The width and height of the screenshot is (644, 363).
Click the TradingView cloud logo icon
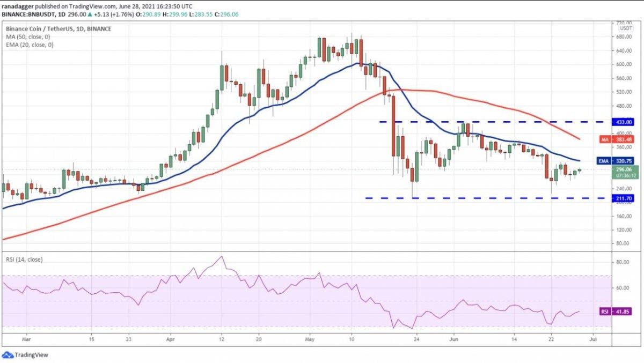(8, 355)
